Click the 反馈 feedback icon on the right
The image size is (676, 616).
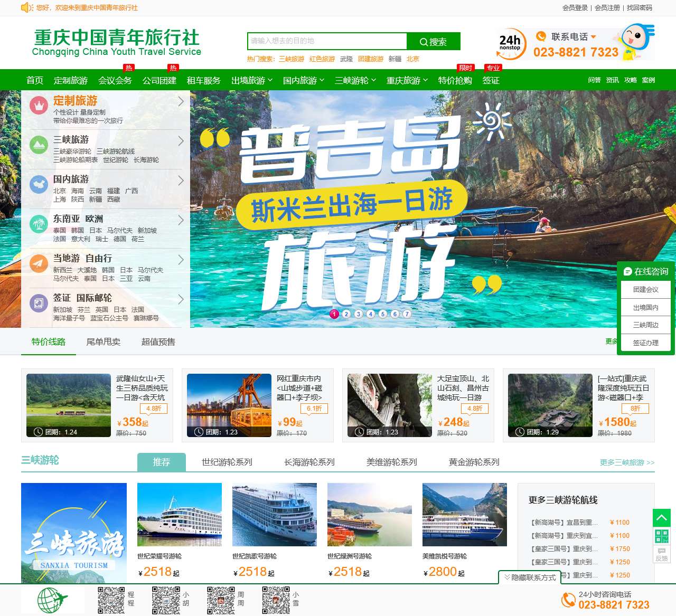coord(662,555)
